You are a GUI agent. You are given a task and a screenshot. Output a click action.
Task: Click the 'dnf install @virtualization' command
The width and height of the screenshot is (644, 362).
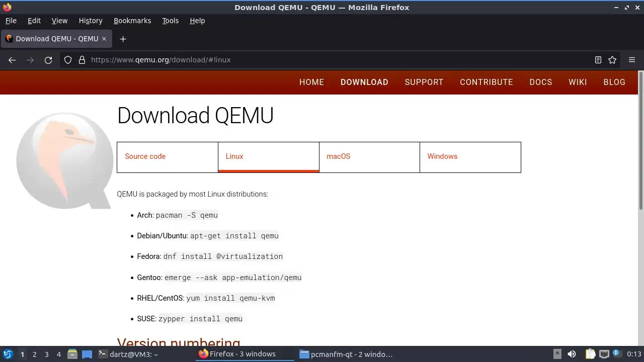point(223,256)
